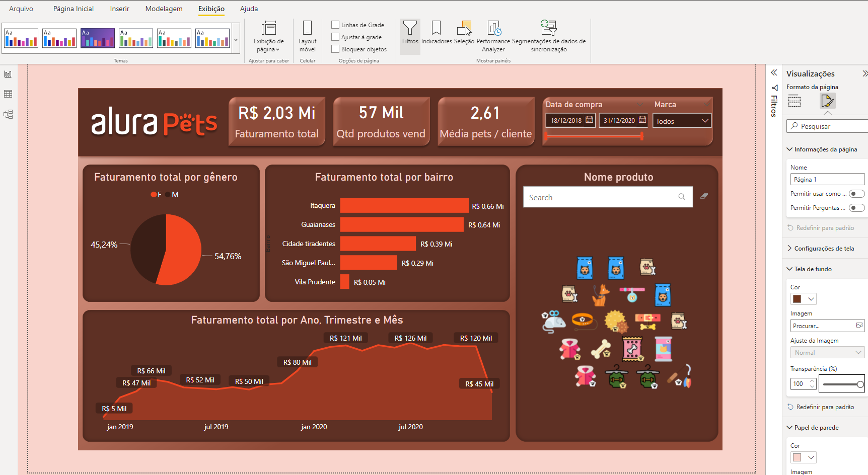Apply the first default theme
Image resolution: width=868 pixels, height=475 pixels.
(x=21, y=38)
